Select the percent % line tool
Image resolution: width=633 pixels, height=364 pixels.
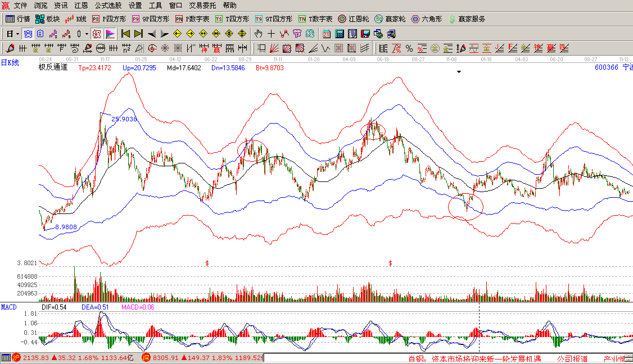click(x=409, y=48)
